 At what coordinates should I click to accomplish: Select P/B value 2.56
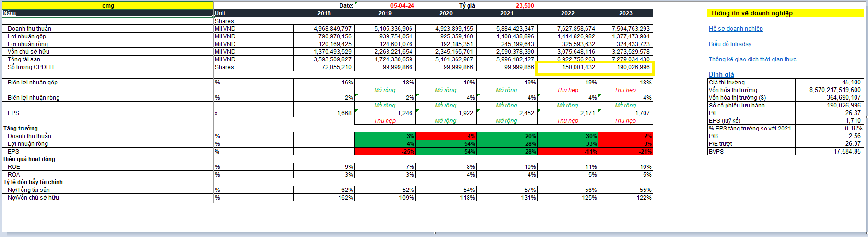click(829, 136)
